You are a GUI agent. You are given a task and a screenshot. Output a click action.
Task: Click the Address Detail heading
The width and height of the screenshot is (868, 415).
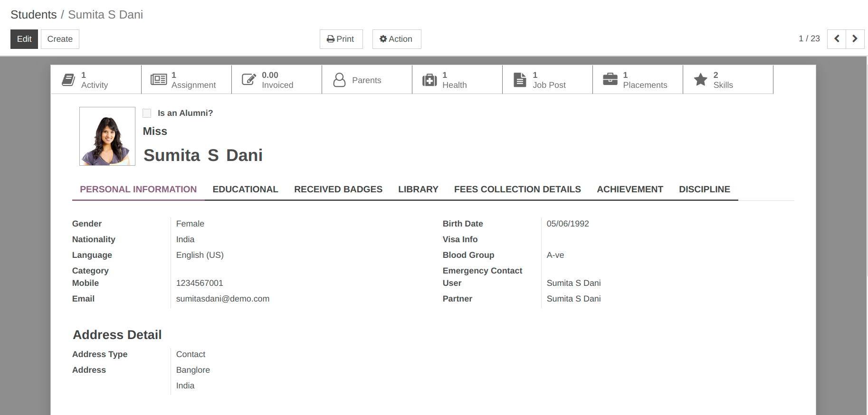117,335
